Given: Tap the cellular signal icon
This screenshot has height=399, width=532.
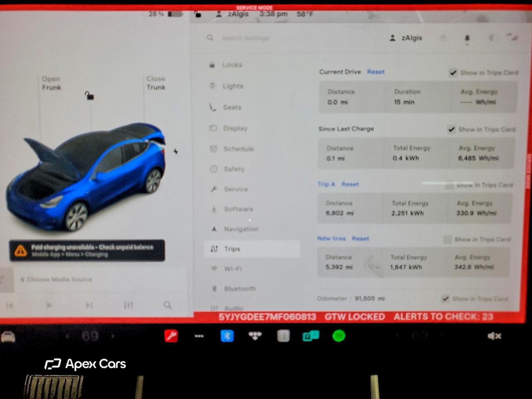Looking at the screenshot, I should click(x=511, y=37).
